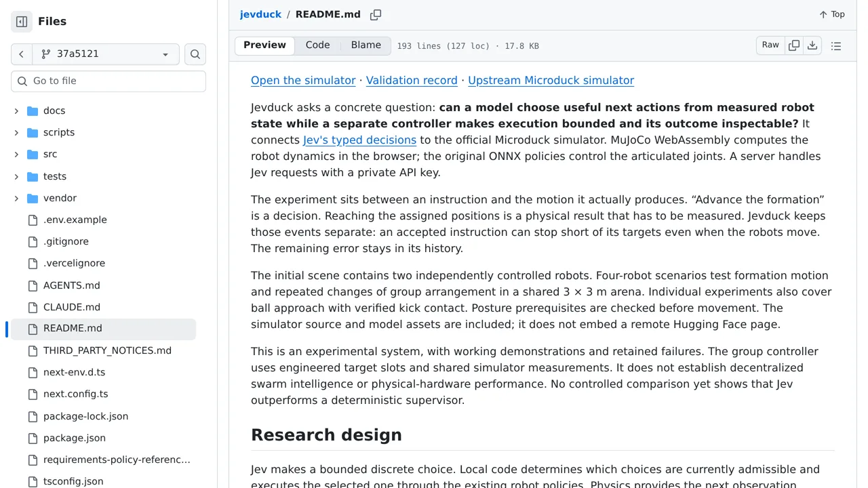Collapse the file tree side panel icon
Screen dimensions: 868x488
(x=22, y=22)
